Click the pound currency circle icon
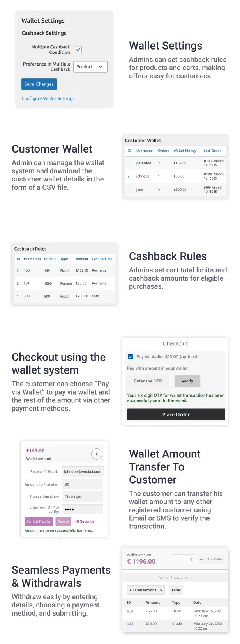This screenshot has height=644, width=240. click(97, 454)
